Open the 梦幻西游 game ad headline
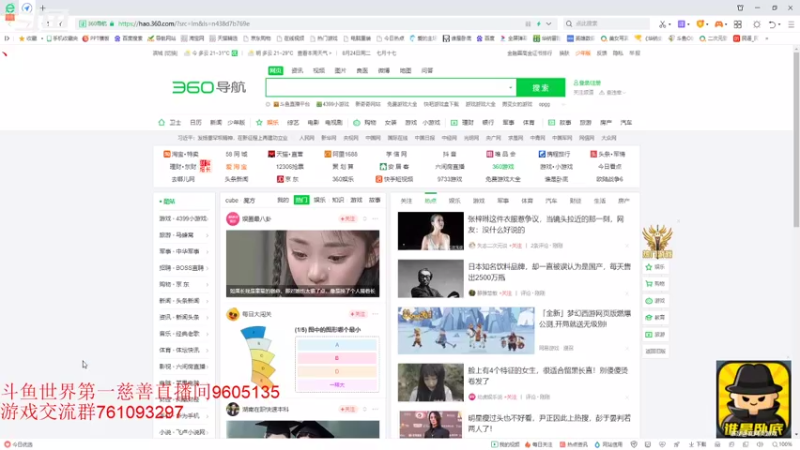The image size is (800, 450). [585, 318]
